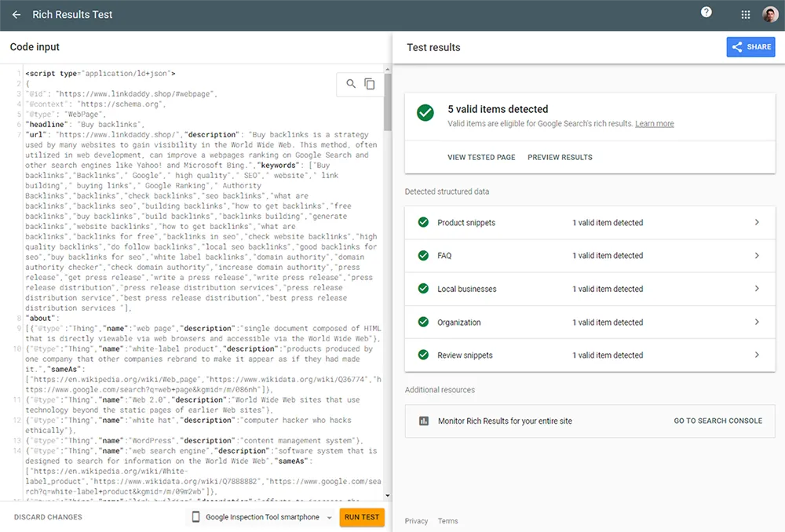View the tested page

481,157
